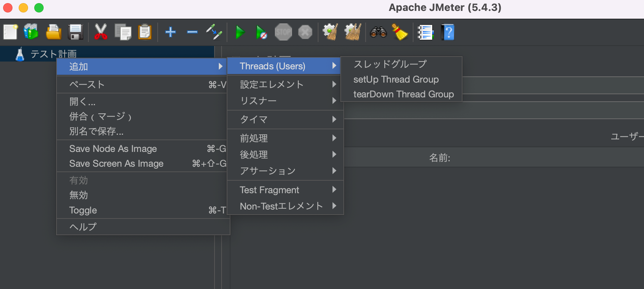Click the Expand All plus icon
Viewport: 644px width, 289px height.
tap(171, 32)
